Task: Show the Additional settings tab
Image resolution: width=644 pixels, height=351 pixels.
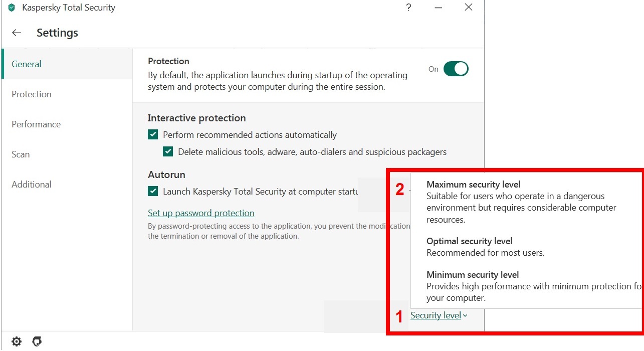Action: tap(32, 185)
